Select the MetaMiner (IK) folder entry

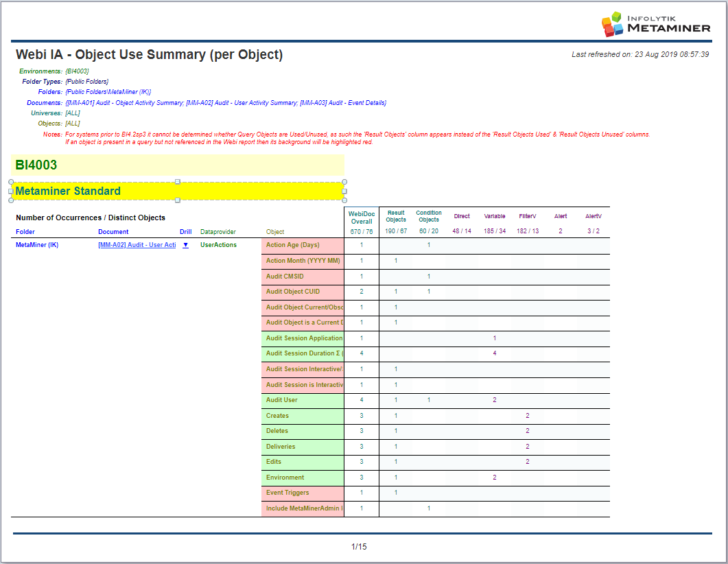[x=37, y=245]
